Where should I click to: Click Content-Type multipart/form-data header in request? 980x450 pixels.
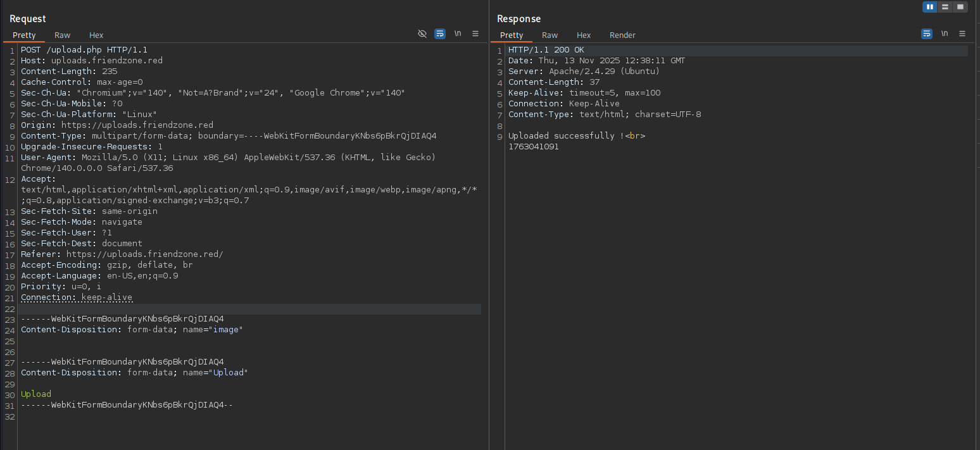229,136
